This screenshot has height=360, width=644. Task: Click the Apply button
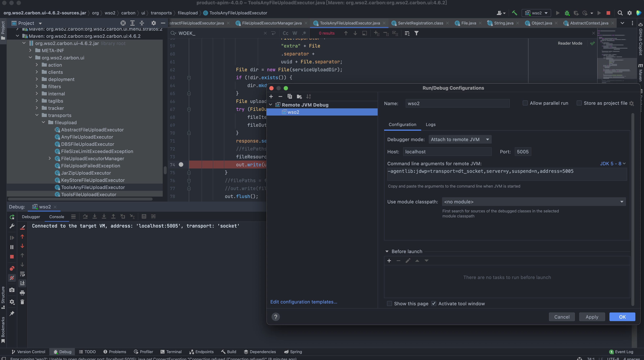592,317
